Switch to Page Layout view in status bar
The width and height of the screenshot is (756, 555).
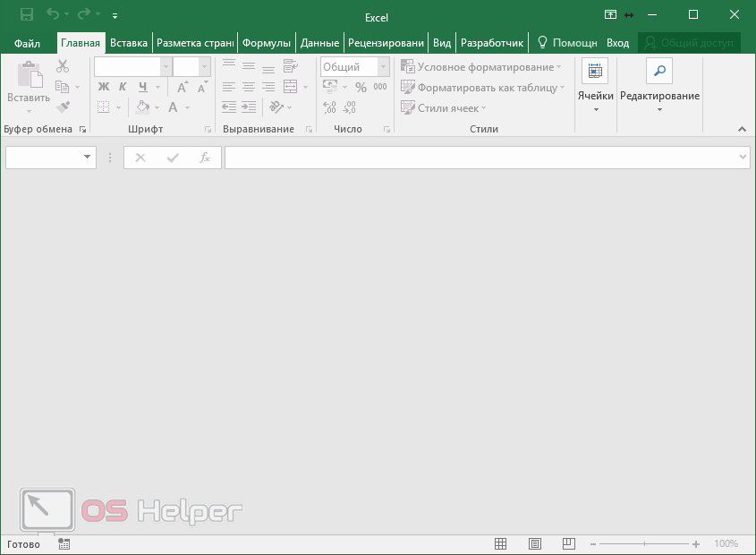534,543
